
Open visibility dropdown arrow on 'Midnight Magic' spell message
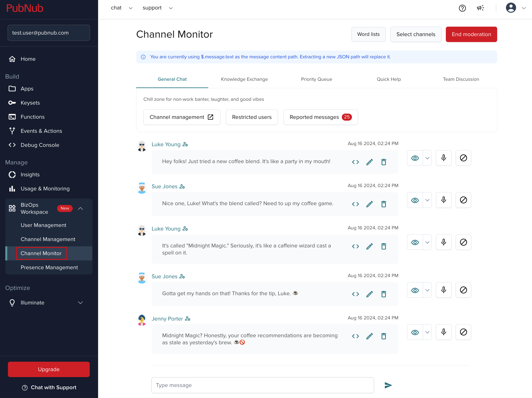(x=427, y=242)
